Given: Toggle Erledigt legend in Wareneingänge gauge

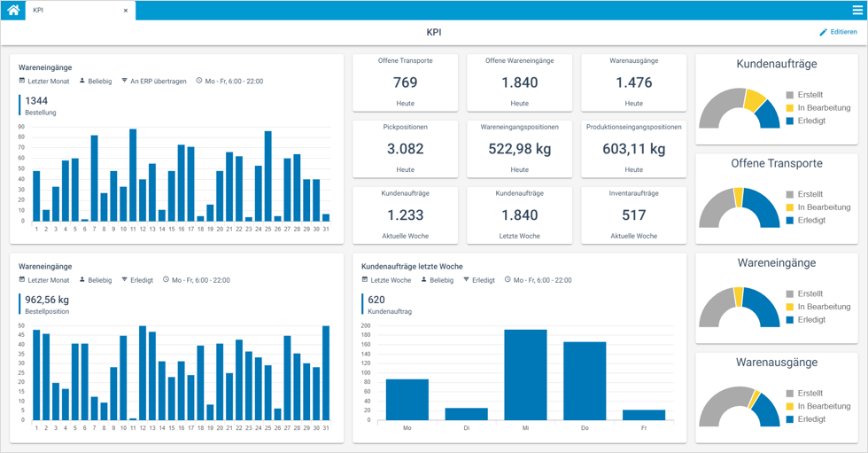Looking at the screenshot, I should click(x=810, y=320).
